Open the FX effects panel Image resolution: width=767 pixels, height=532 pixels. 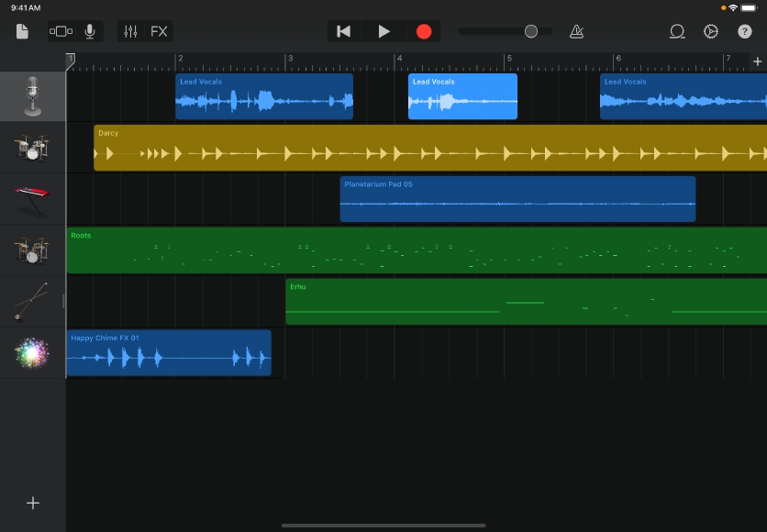(159, 31)
